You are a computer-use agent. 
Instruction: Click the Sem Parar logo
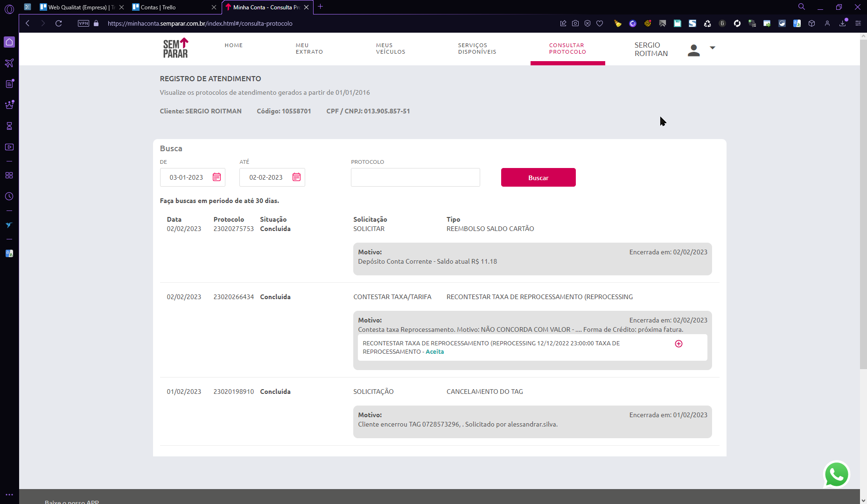click(175, 48)
